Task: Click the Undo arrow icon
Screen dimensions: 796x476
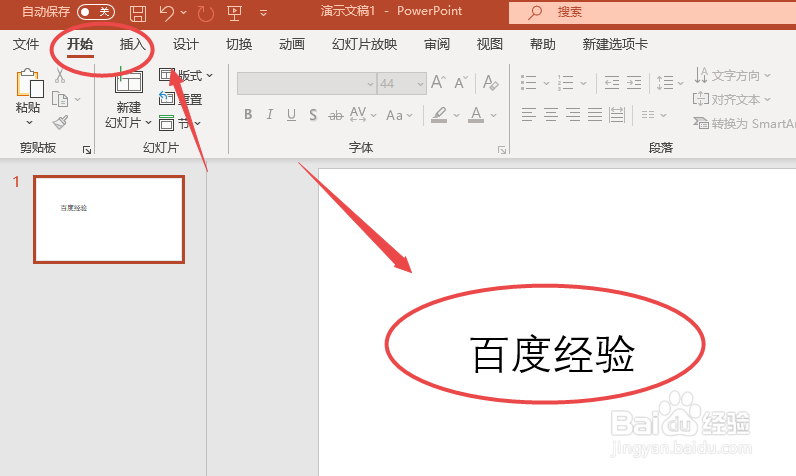Action: click(x=167, y=13)
